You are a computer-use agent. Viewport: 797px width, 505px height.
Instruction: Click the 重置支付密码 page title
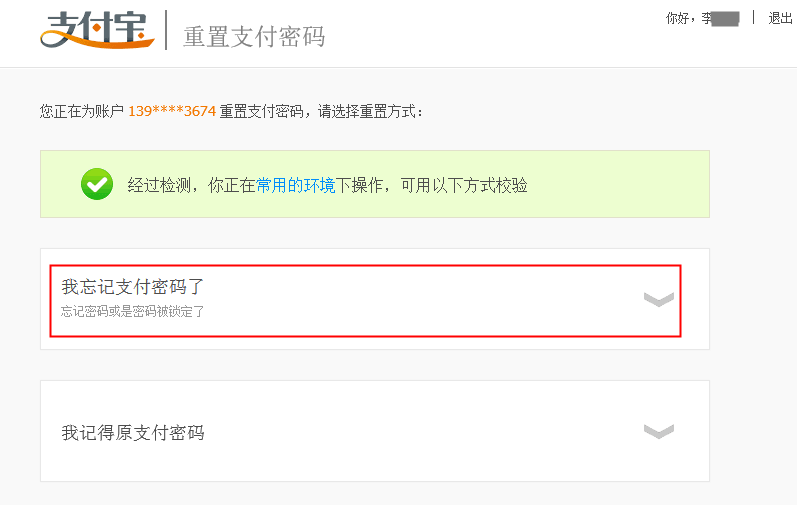(254, 36)
